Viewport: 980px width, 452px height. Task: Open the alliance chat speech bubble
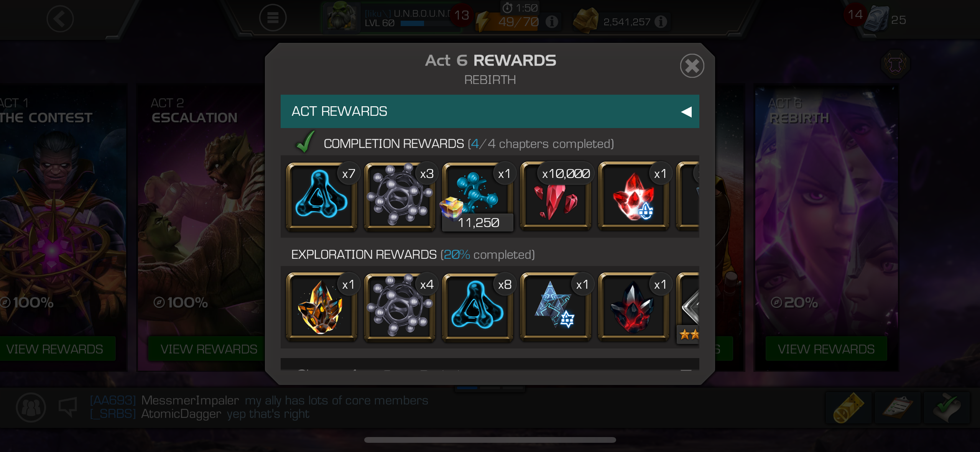pyautogui.click(x=68, y=407)
